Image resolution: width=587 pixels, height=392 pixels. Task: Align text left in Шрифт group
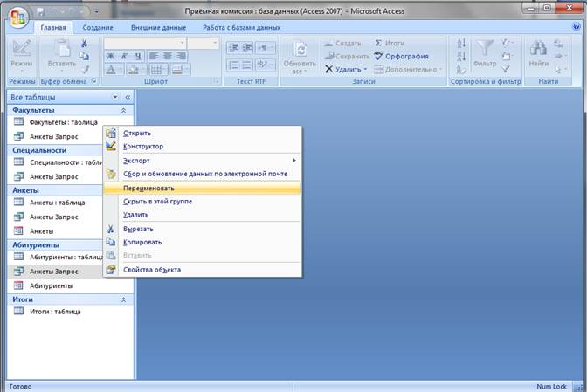(154, 56)
